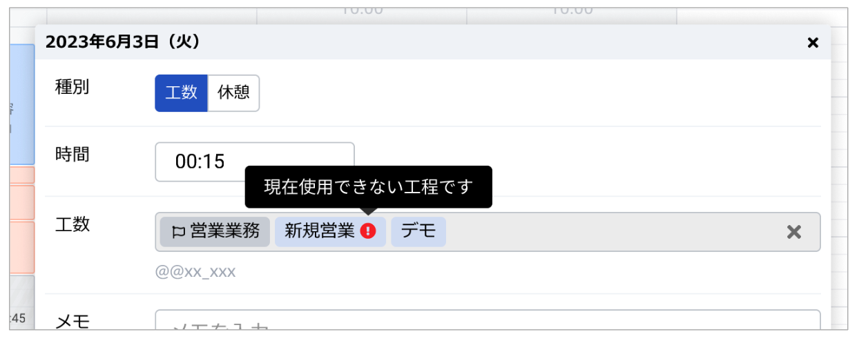Select the 工数 type toggle button
868x341 pixels.
(181, 93)
